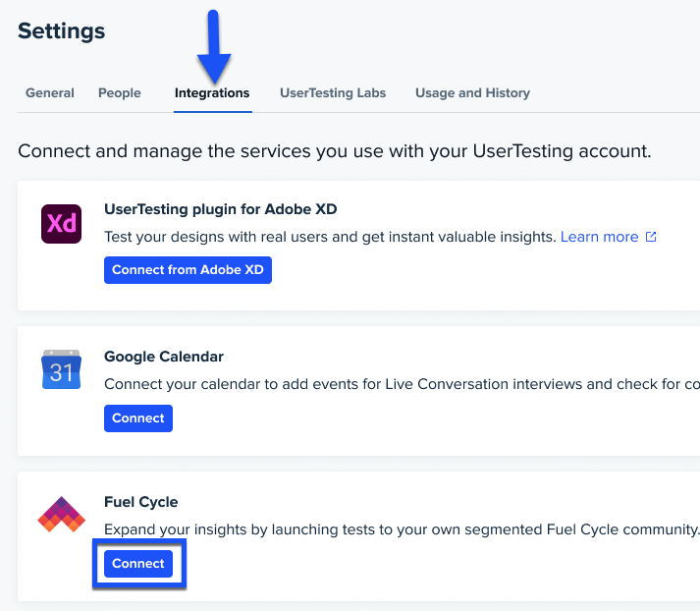The height and width of the screenshot is (611, 700).
Task: Follow the Learn more link
Action: pyautogui.click(x=599, y=237)
